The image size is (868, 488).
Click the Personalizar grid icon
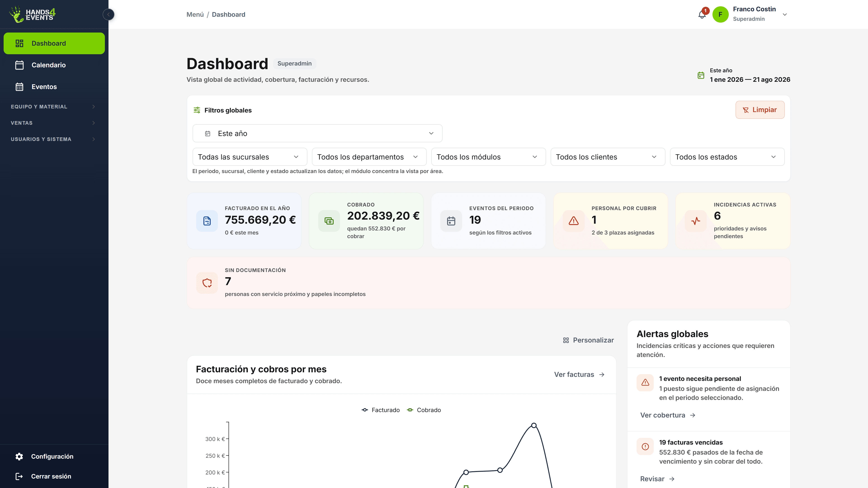[x=566, y=340]
